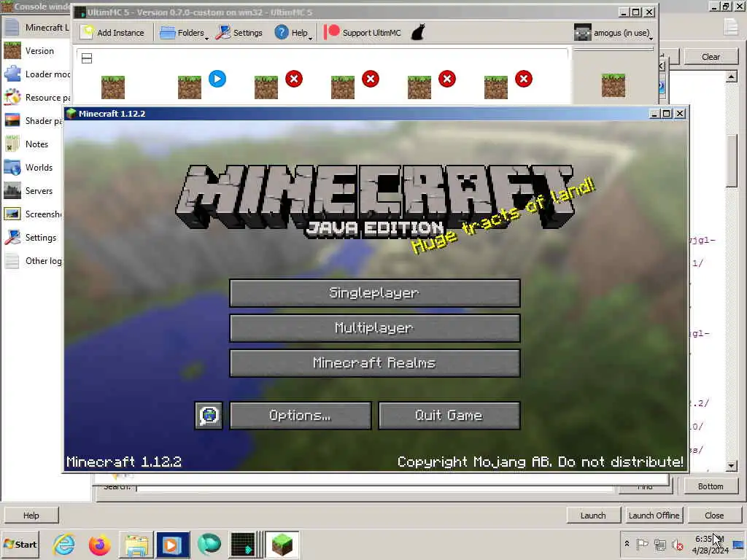The width and height of the screenshot is (747, 560).
Task: Click the log scrollbar down arrow
Action: tap(731, 466)
